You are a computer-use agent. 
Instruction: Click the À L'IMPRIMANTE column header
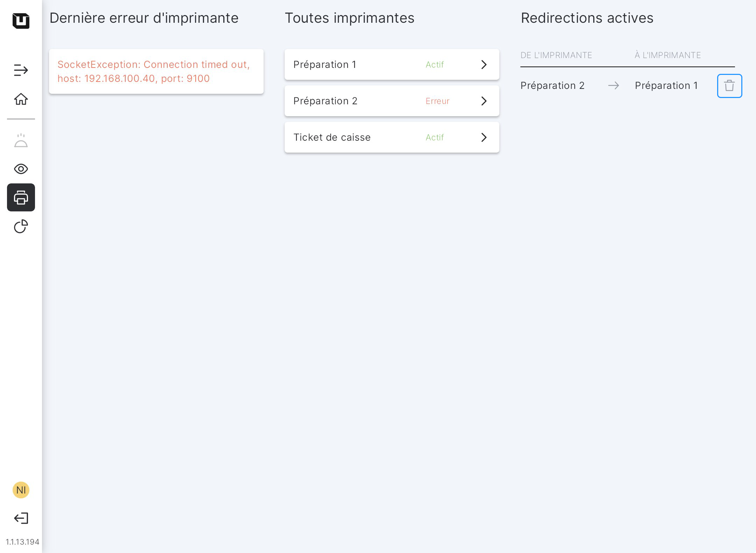tap(667, 55)
